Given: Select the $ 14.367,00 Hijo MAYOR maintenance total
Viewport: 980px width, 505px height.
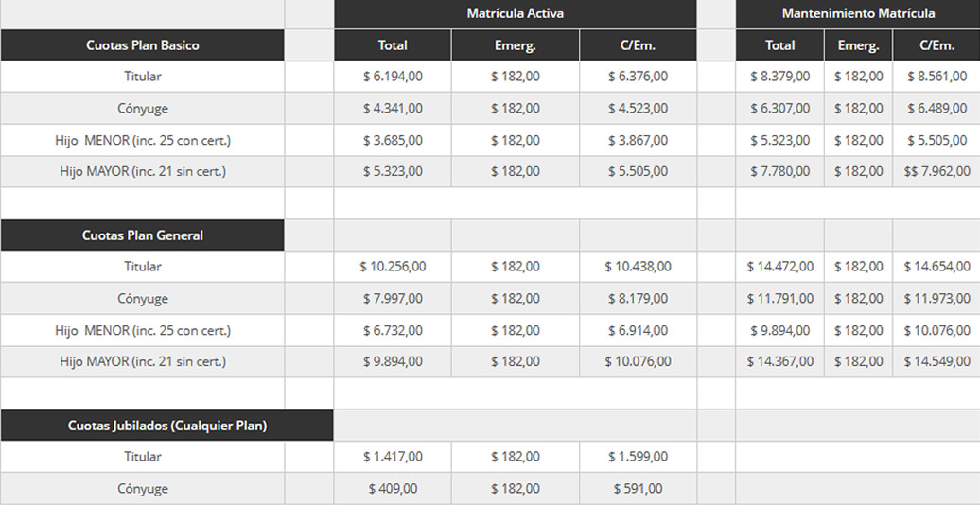Looking at the screenshot, I should 780,361.
